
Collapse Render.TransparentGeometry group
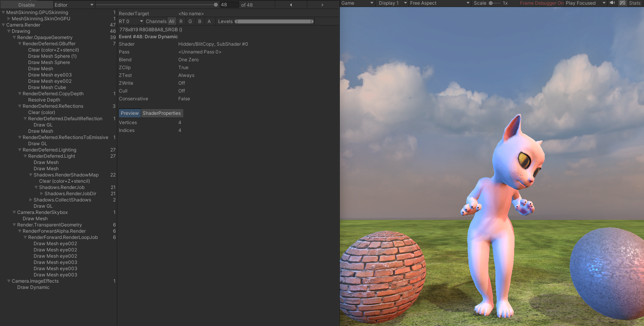(x=14, y=225)
